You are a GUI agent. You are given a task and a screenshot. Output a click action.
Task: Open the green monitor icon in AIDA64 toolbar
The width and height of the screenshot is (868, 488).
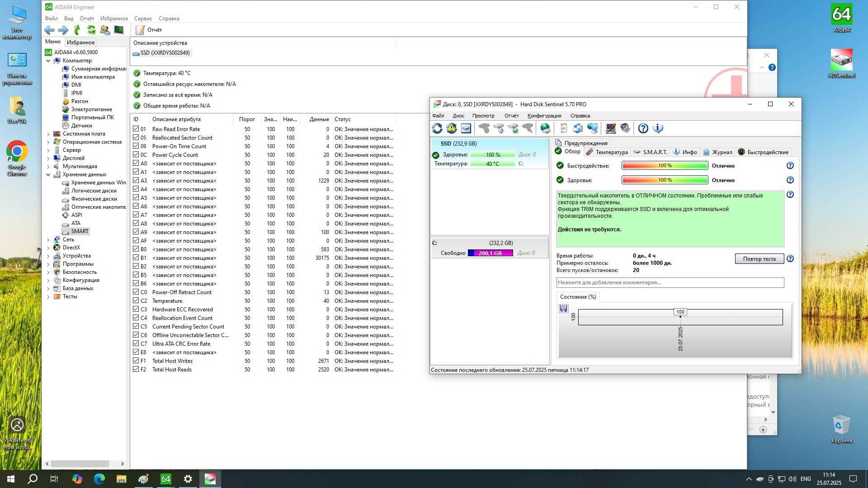(119, 30)
